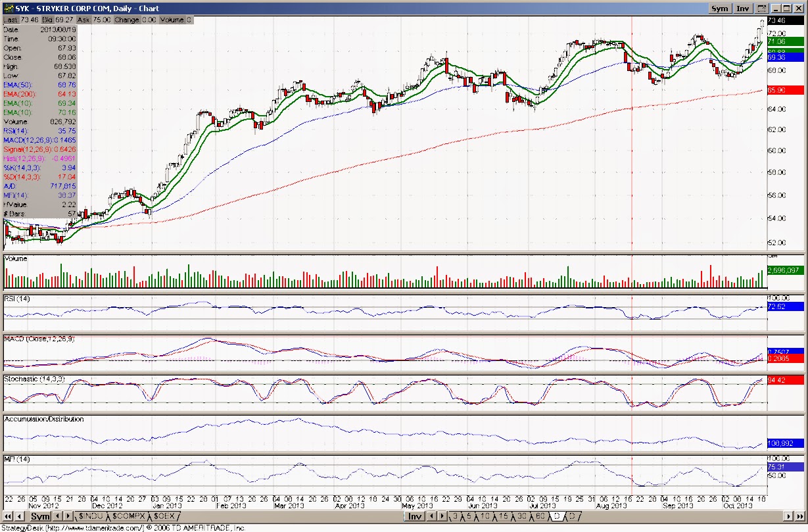Jump to chart end with double-right arrow

(800, 516)
